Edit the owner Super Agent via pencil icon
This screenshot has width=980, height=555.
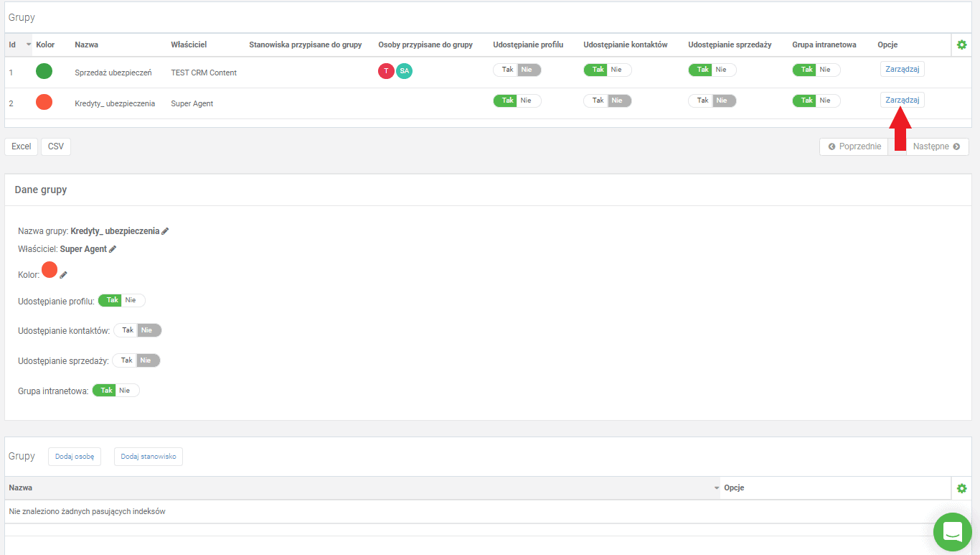(x=113, y=249)
